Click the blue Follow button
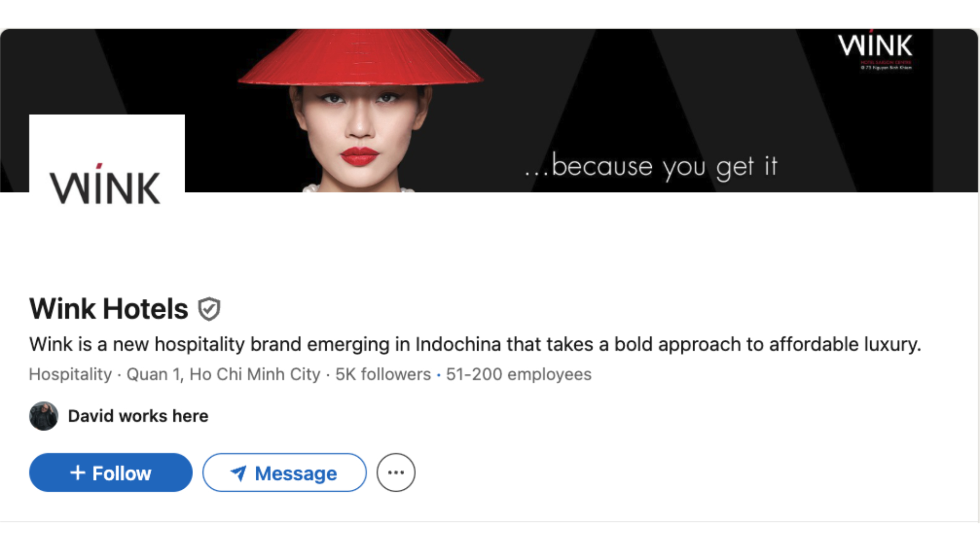Image resolution: width=980 pixels, height=551 pixels. point(111,472)
